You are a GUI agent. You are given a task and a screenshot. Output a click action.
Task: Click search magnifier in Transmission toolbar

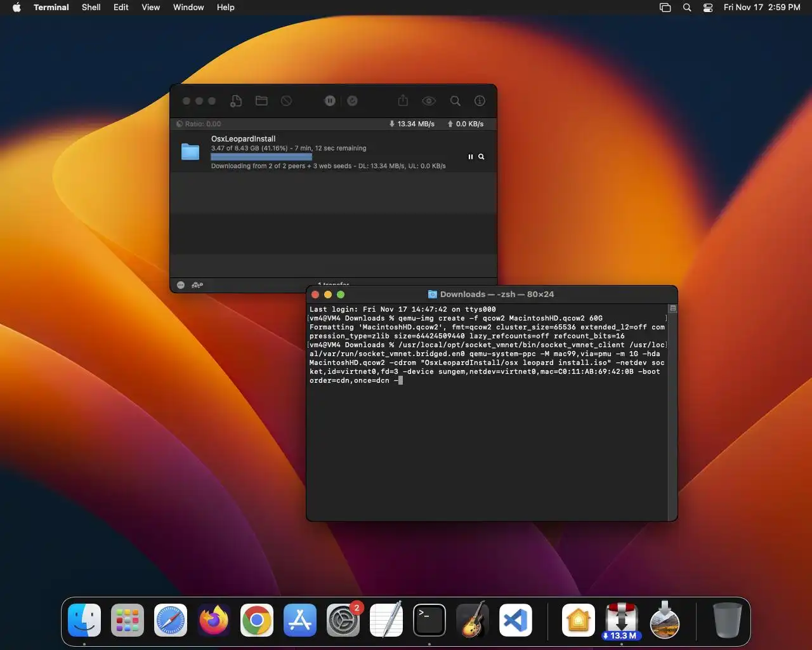(x=455, y=101)
